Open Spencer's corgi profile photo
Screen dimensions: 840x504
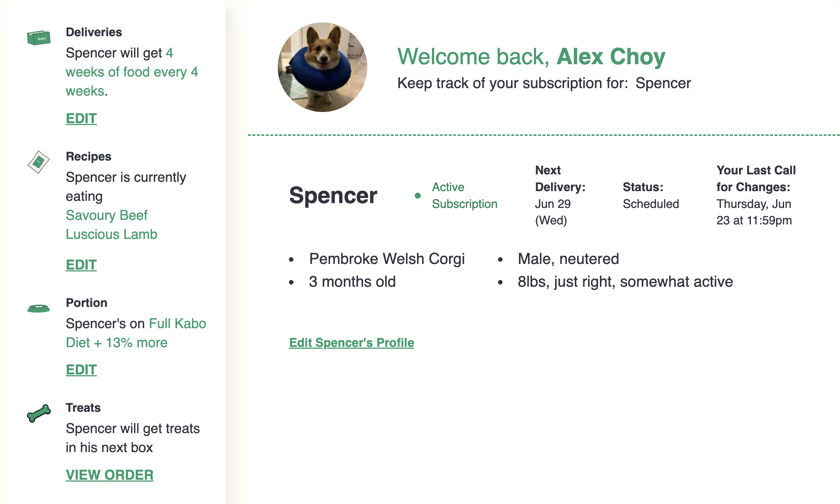coord(322,67)
